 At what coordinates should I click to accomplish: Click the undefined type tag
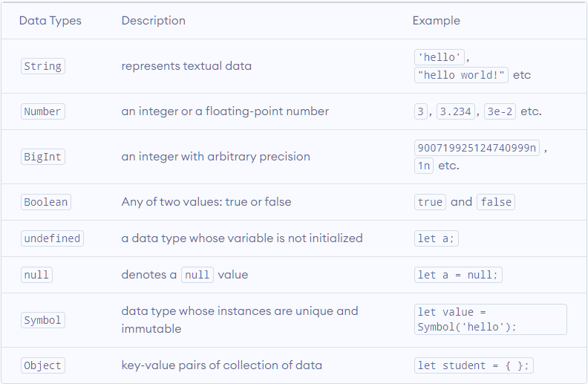click(52, 238)
